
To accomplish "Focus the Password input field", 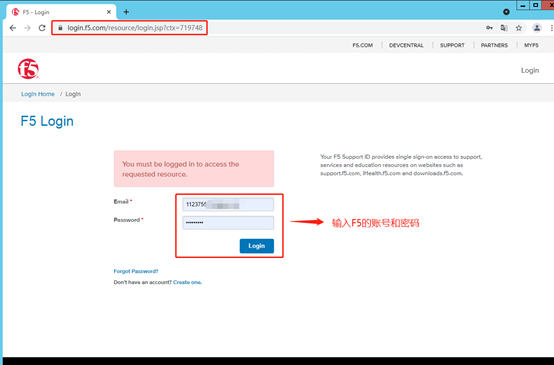I will pos(228,223).
